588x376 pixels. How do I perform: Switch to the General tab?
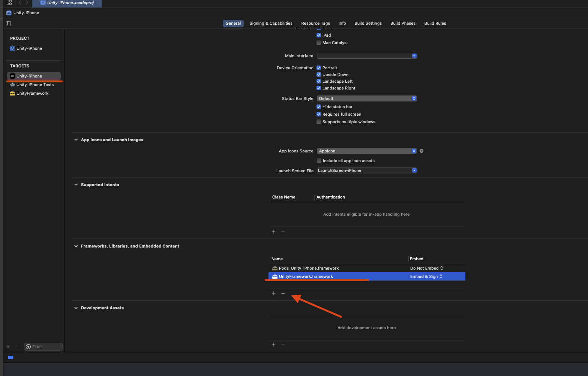233,23
